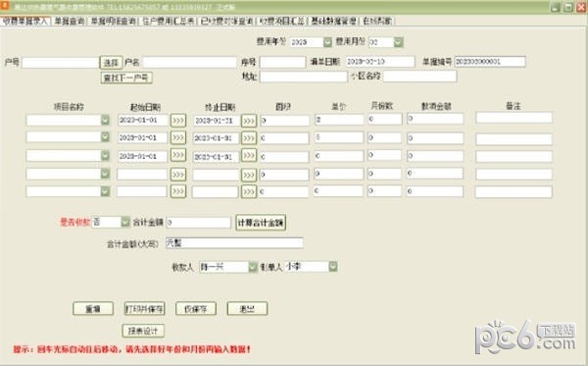Open fifth row 项目名称 dropdown
Viewport: 588px width, 366px height.
point(106,191)
